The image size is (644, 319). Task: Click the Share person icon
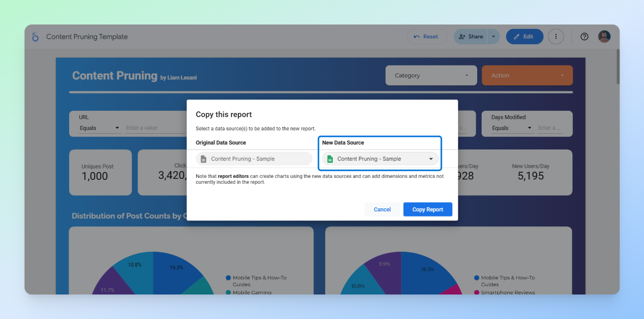click(x=462, y=36)
